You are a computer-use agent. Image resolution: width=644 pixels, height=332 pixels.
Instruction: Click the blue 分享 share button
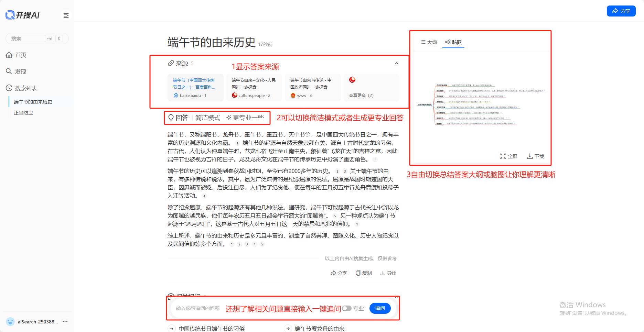coord(621,11)
